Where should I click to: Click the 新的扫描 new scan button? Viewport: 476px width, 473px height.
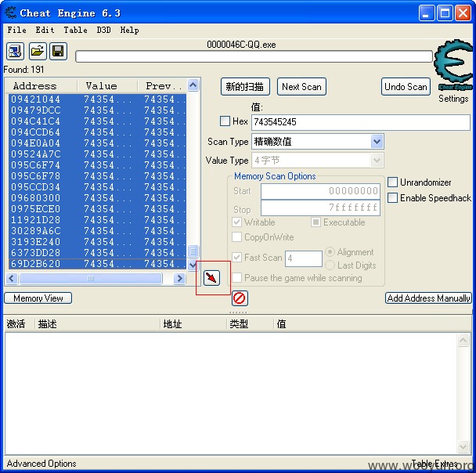(245, 87)
